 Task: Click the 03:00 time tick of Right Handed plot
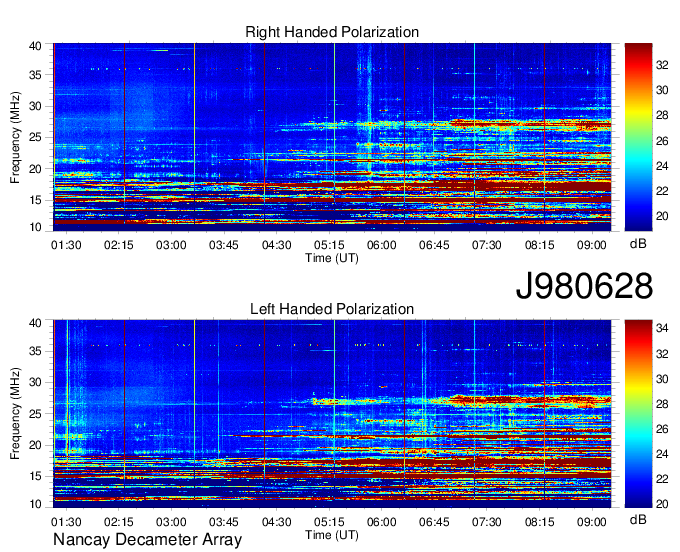(171, 245)
